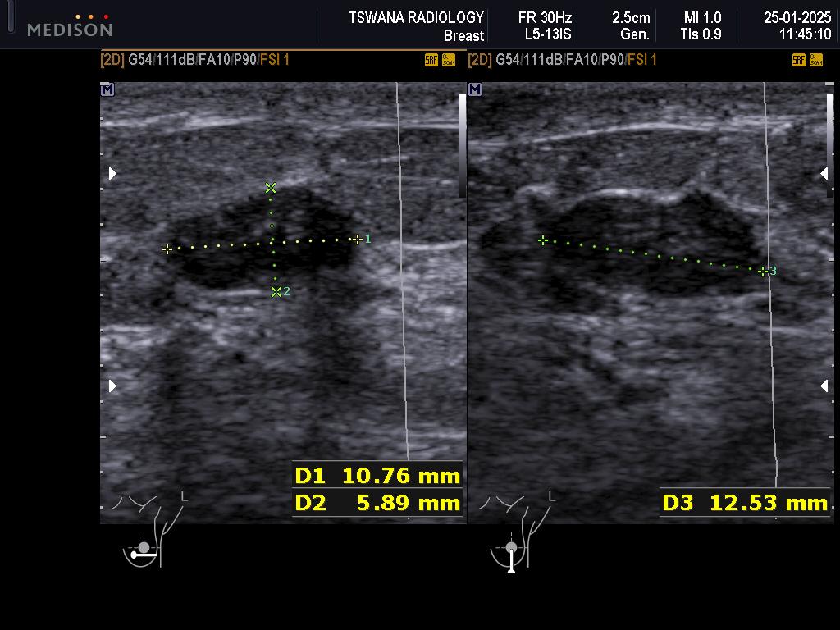Select the left caliper endpoint of D3
Screen dimensions: 840x630
click(x=543, y=240)
